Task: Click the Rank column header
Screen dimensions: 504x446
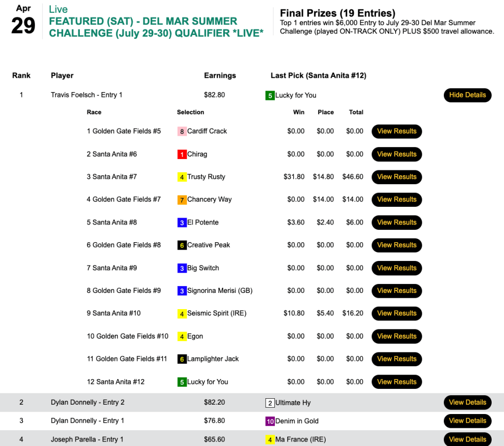Action: pos(21,75)
